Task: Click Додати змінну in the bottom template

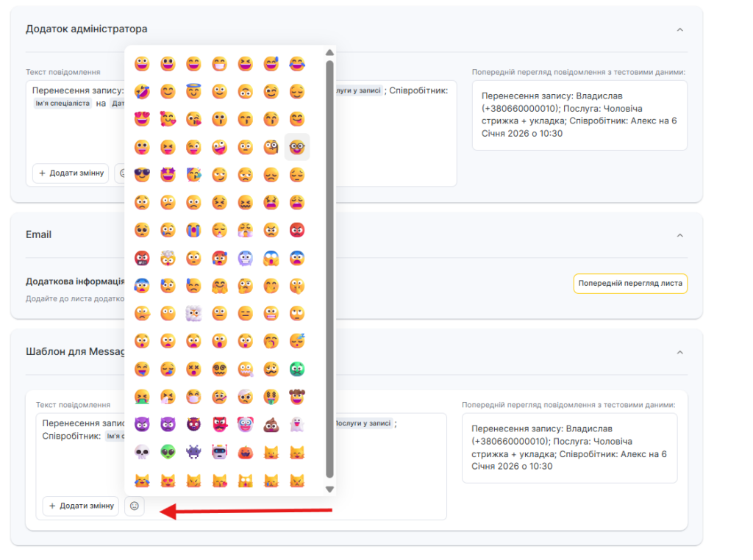Action: [81, 506]
